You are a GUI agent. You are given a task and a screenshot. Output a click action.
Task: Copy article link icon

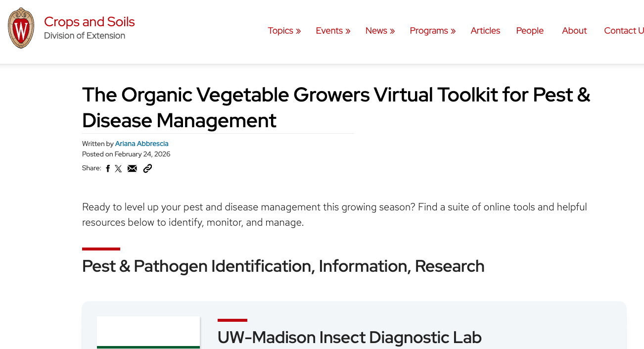coord(147,169)
